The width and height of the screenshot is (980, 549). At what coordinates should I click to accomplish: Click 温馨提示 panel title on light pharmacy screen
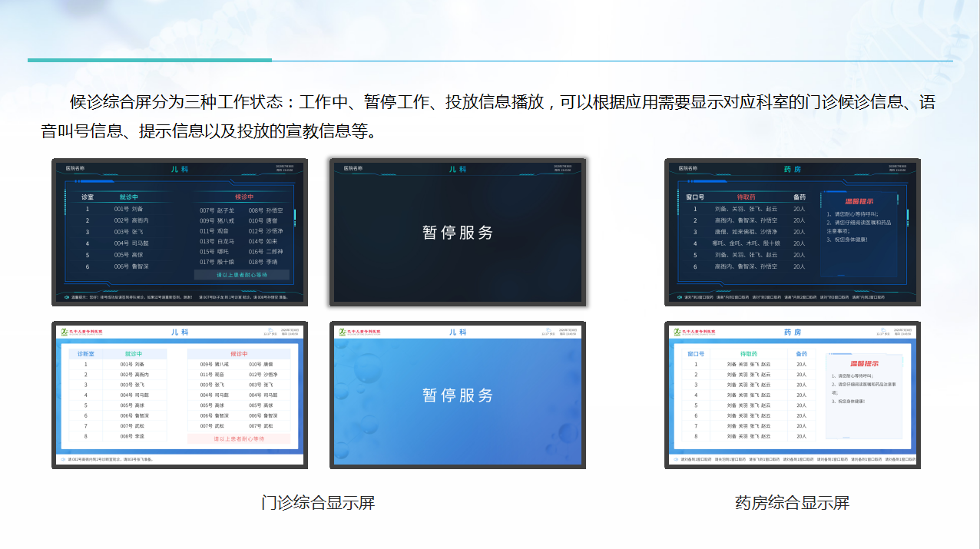[863, 363]
